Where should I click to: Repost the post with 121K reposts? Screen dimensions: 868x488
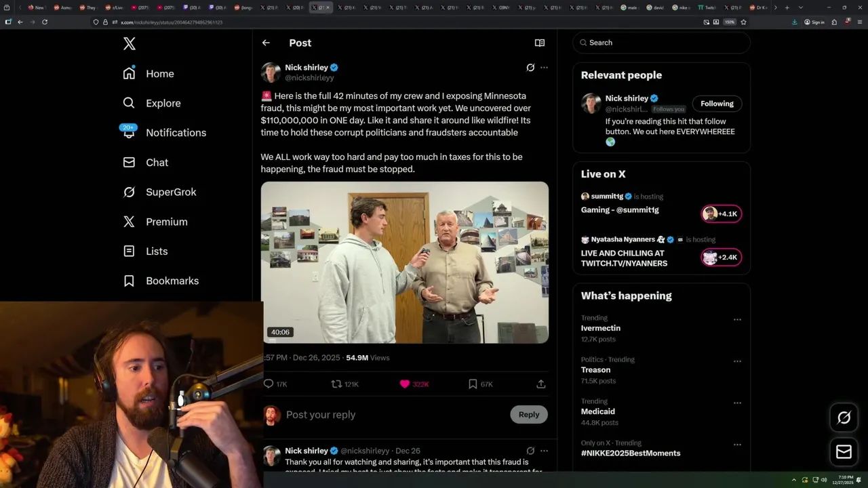[344, 384]
